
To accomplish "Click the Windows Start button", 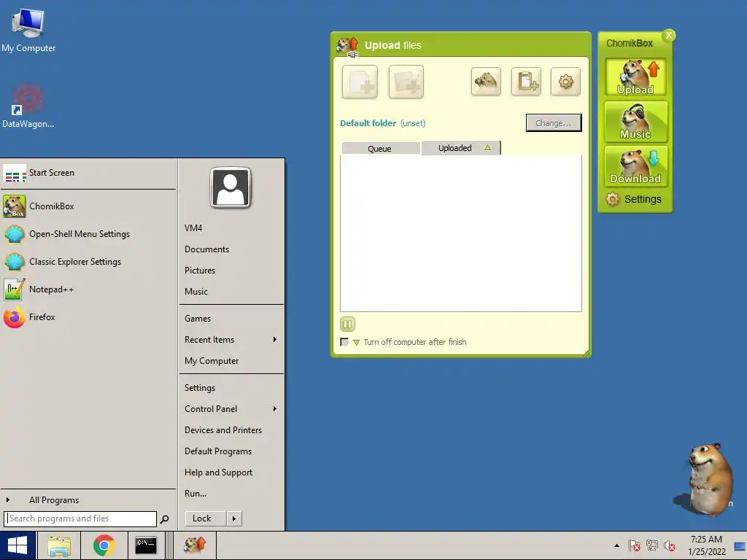I will coord(18,545).
